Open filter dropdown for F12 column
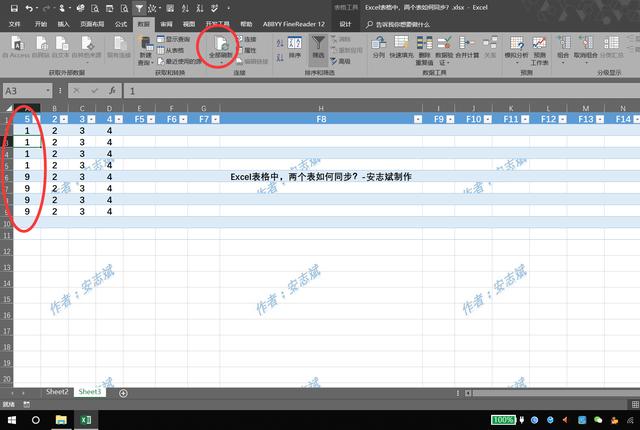Screen dimensions: 640x430 point(563,119)
